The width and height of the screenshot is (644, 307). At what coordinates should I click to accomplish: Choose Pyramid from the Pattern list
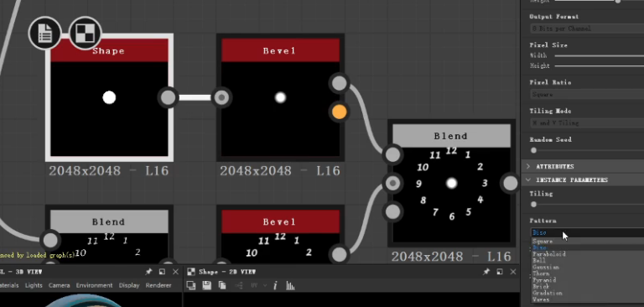pos(587,280)
